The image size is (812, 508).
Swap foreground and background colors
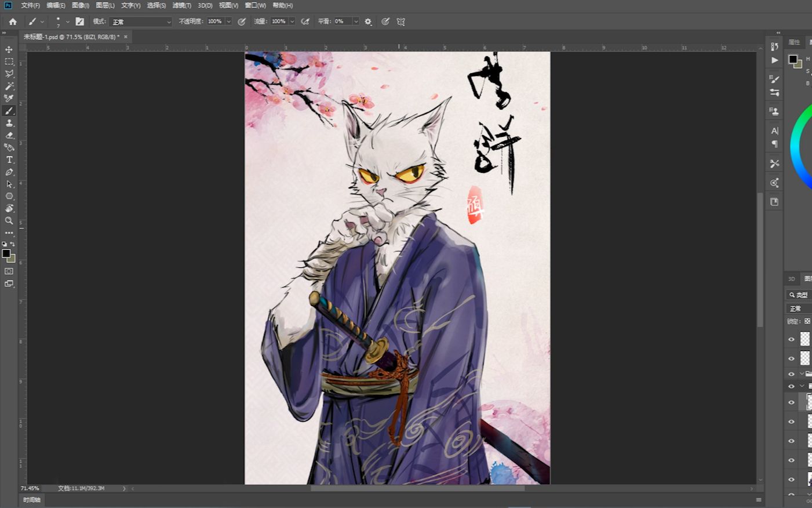coord(13,244)
